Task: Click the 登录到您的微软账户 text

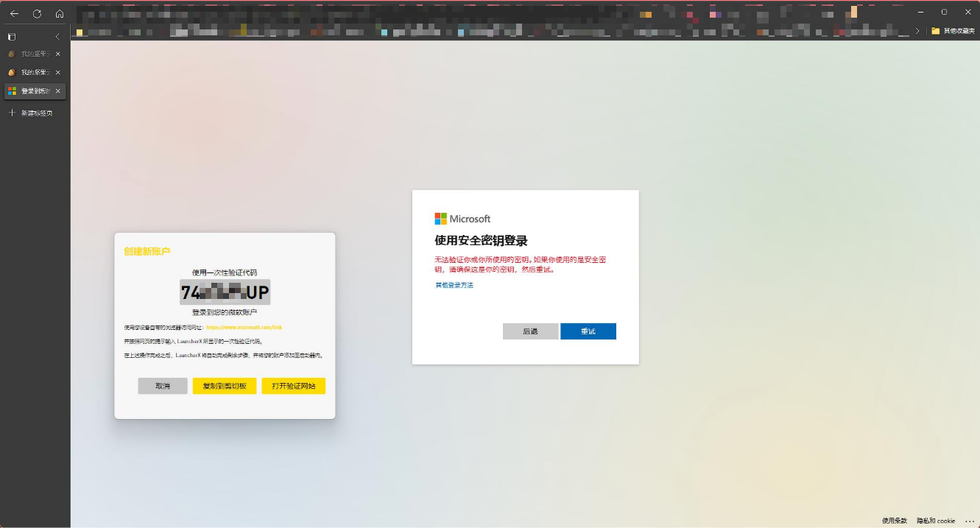Action: pos(225,312)
